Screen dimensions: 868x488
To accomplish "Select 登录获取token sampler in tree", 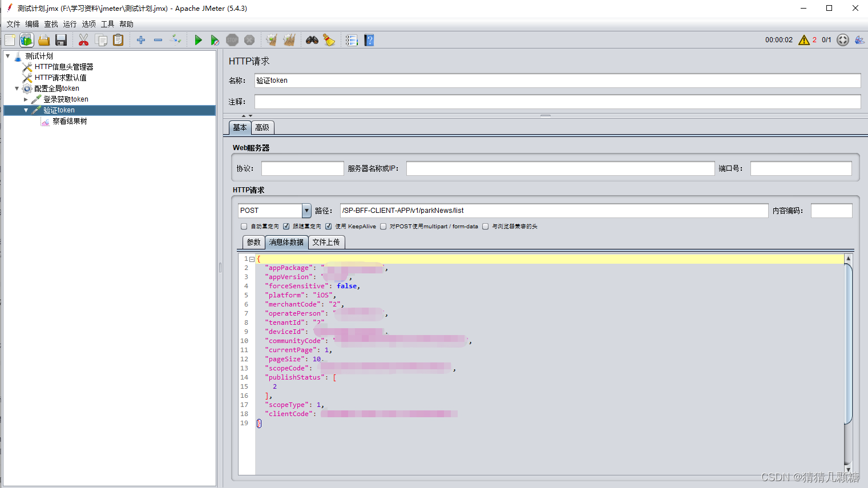I will point(66,99).
